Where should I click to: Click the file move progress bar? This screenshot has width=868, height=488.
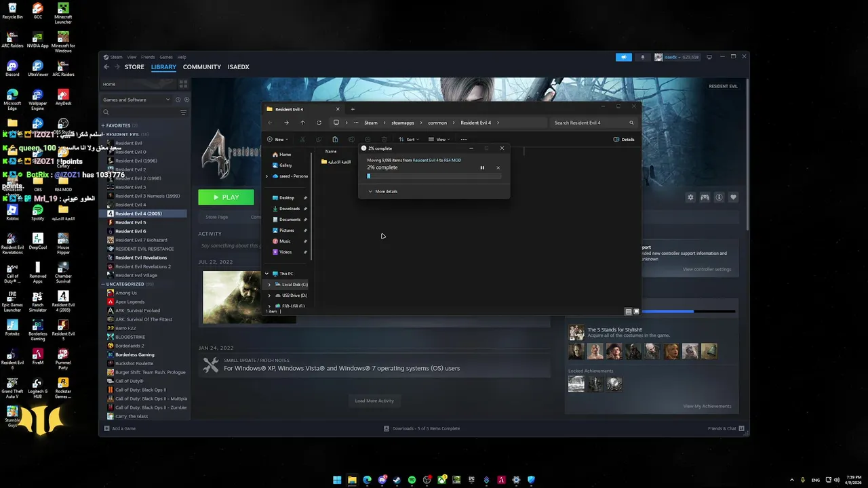(434, 176)
